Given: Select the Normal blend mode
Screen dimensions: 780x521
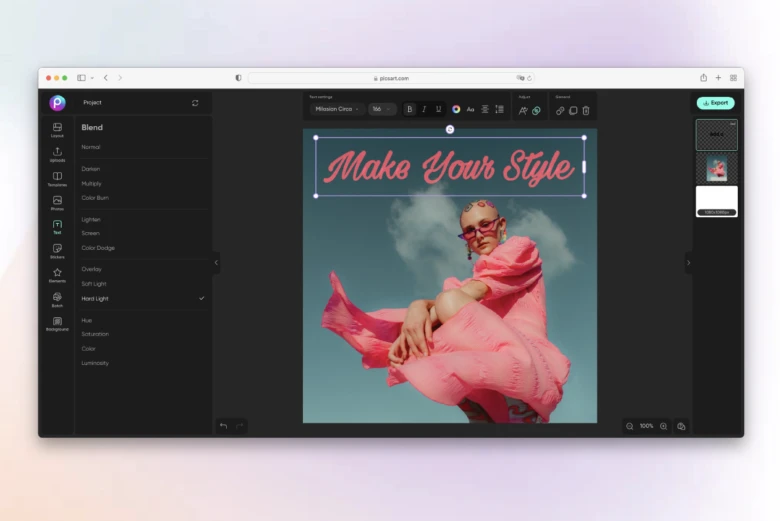Looking at the screenshot, I should (91, 147).
